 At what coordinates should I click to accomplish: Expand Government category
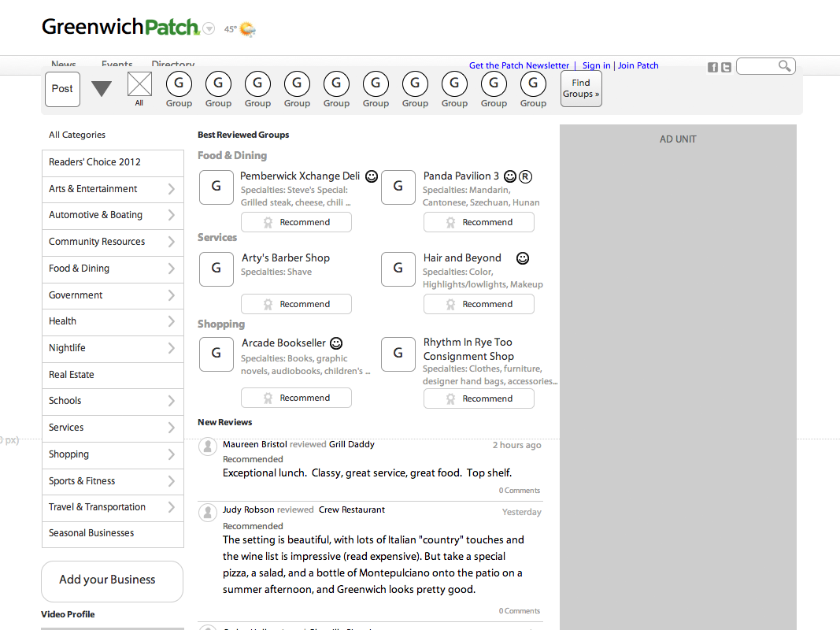pos(171,295)
